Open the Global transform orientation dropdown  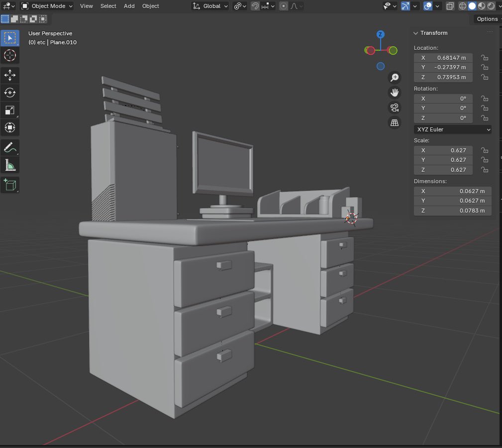210,6
